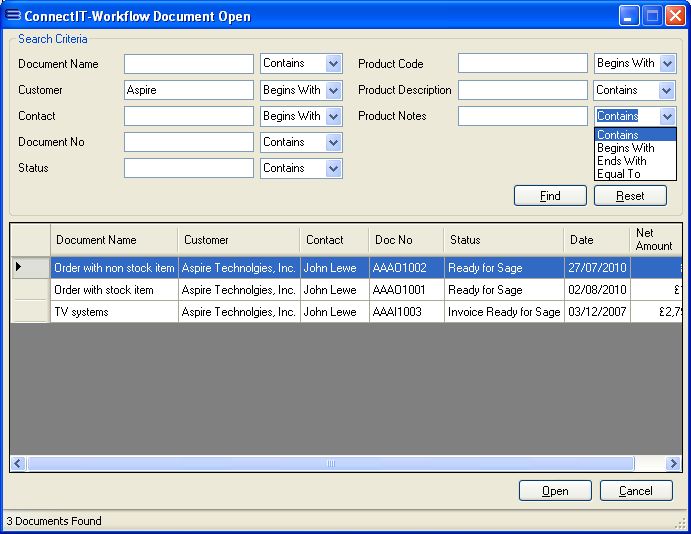Viewport: 691px width, 534px height.
Task: Click doc number AAAO1001
Action: pyautogui.click(x=406, y=290)
